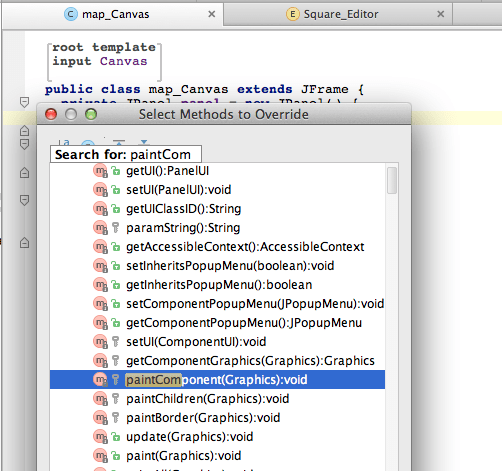
Task: Click the protected key icon beside paramString():String
Action: click(116, 228)
